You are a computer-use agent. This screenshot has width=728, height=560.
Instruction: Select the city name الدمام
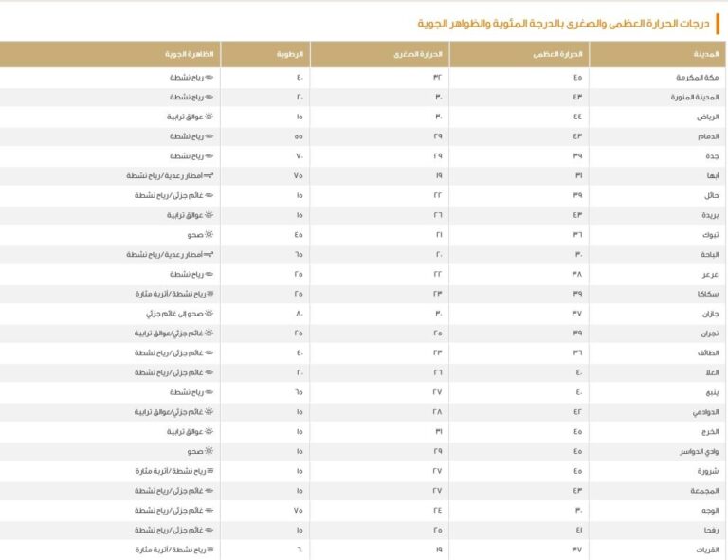click(x=708, y=136)
